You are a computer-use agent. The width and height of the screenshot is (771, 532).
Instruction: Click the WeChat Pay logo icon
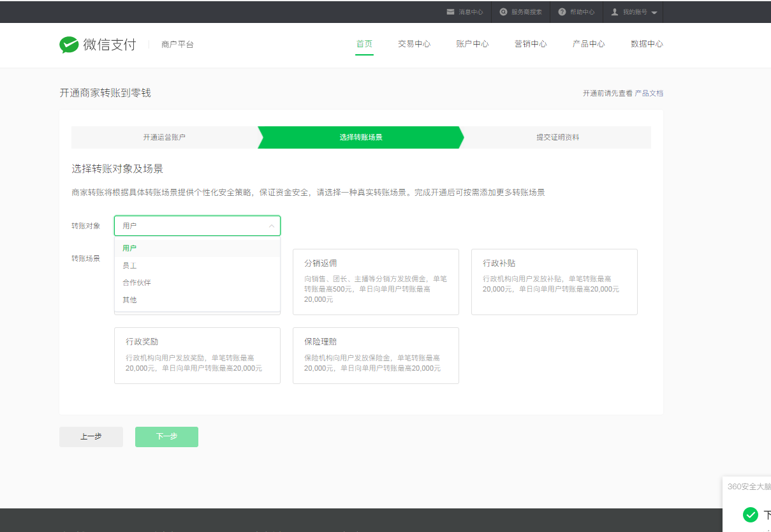point(69,45)
